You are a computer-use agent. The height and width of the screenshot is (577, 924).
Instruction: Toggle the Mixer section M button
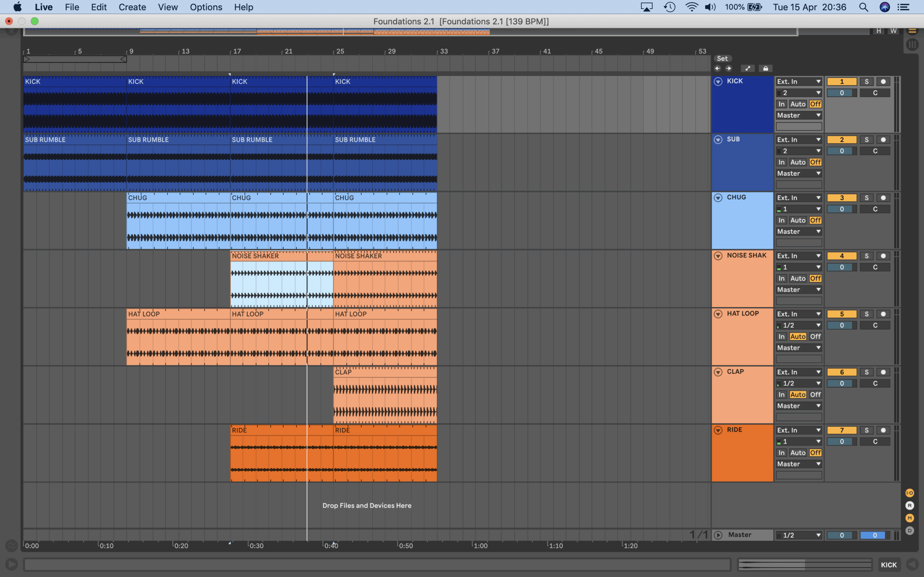(910, 518)
